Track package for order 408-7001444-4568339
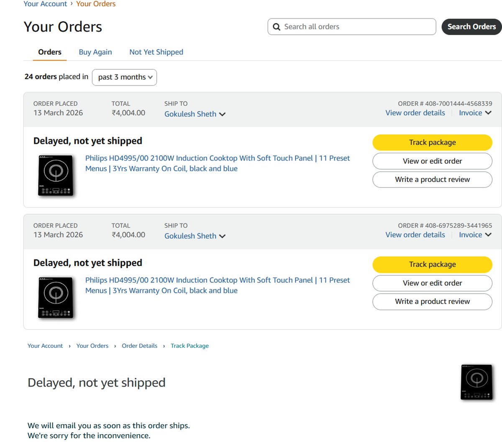 point(433,143)
